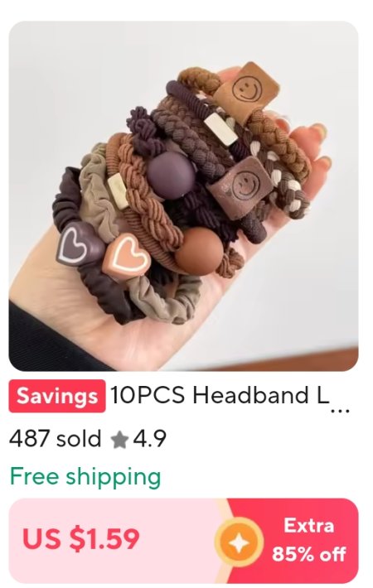Click the peach heart charm
The width and height of the screenshot is (373, 588).
tap(127, 258)
